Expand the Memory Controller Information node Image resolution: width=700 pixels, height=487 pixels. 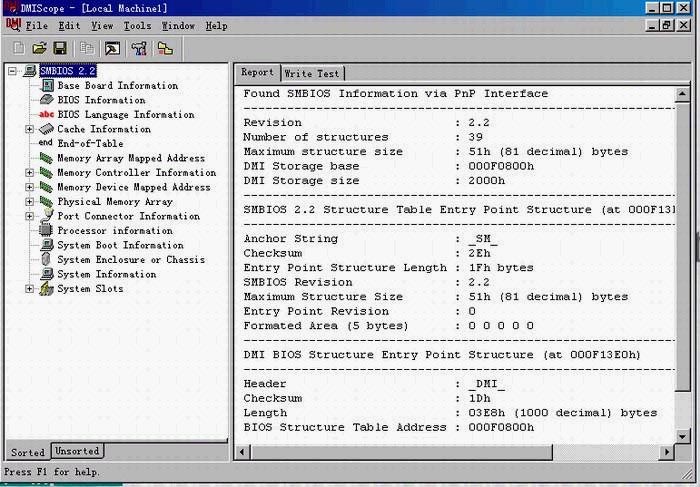click(31, 173)
